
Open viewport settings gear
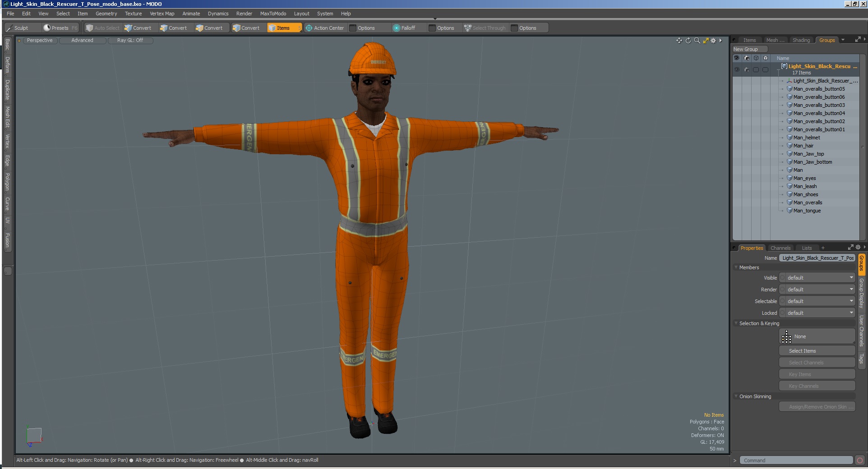(x=713, y=41)
